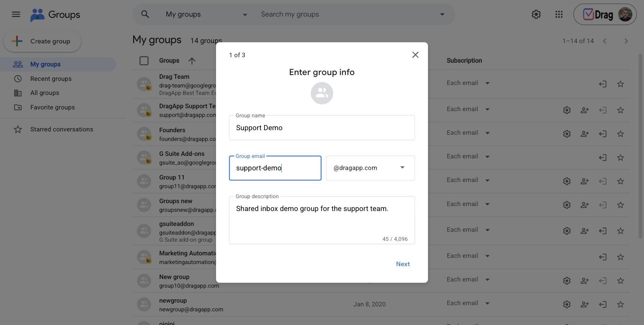Viewport: 644px width, 325px height.
Task: Star the DragApp Support Team group
Action: (x=620, y=110)
